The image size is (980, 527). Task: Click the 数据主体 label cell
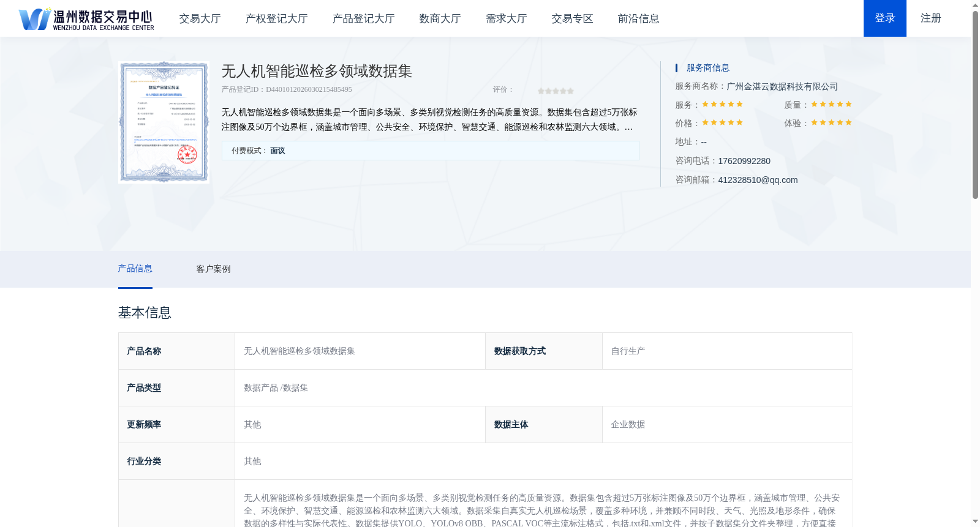tap(544, 425)
